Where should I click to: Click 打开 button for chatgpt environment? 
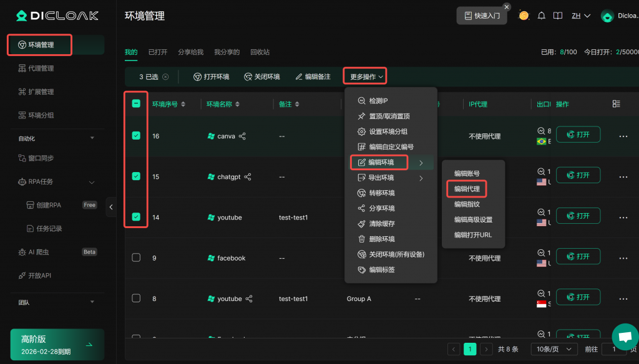coord(578,176)
